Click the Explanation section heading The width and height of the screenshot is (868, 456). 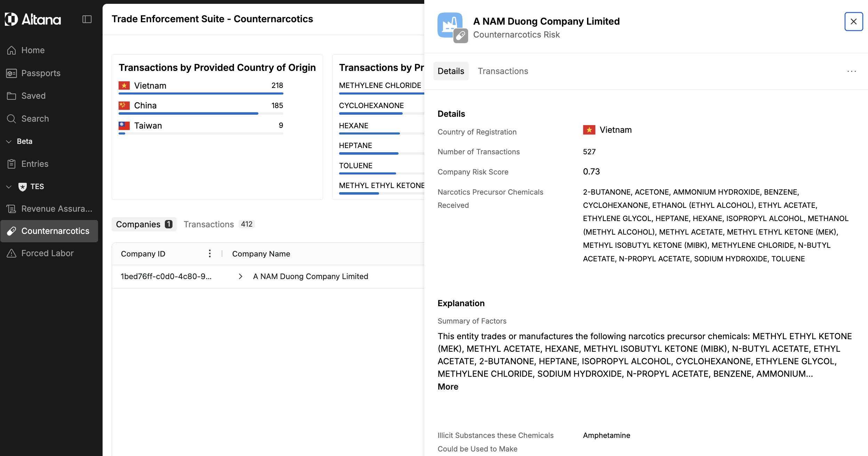(x=461, y=303)
